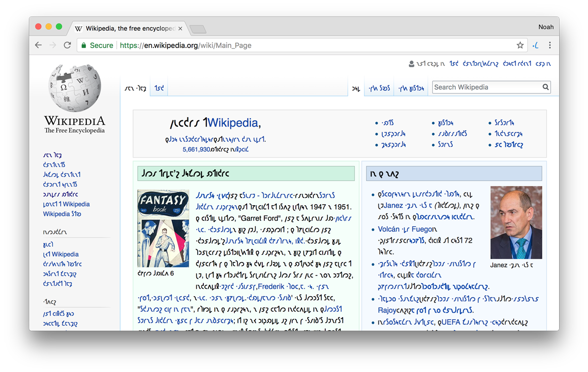Click the 5,661,930 article count link
This screenshot has width=588, height=372.
196,149
